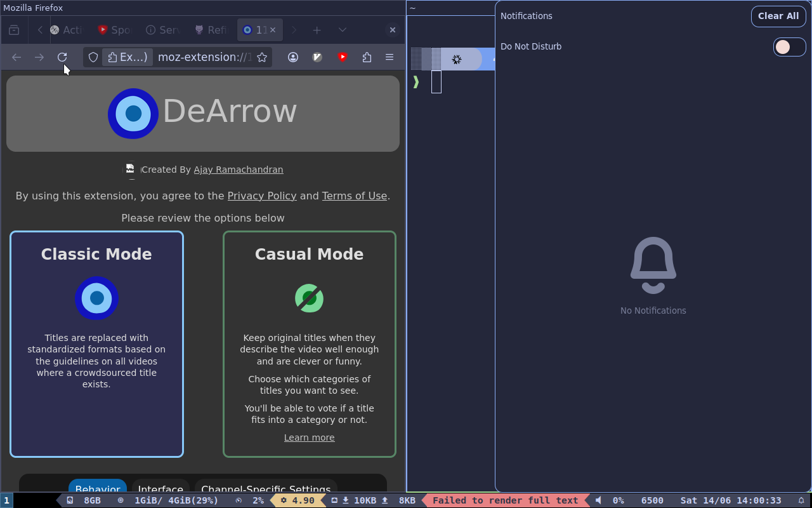Open the Firefox hamburger application menu

[390, 57]
